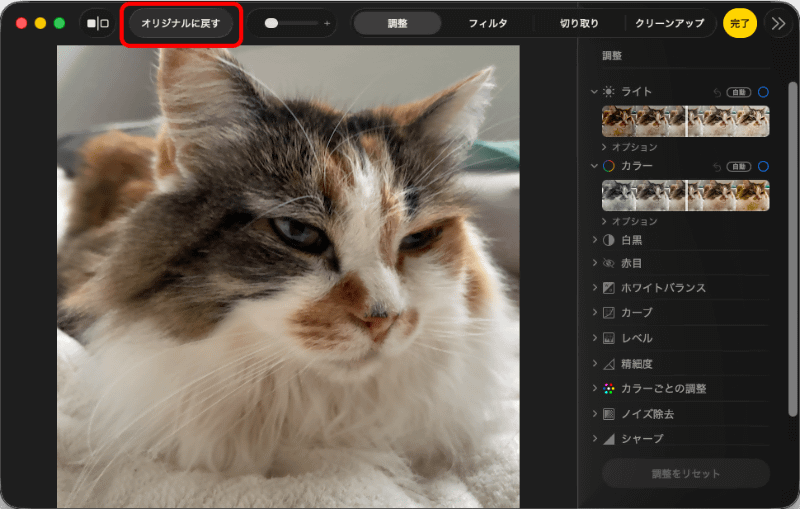800x509 pixels.
Task: Toggle the ライト blue circle on/off
Action: coord(763,92)
